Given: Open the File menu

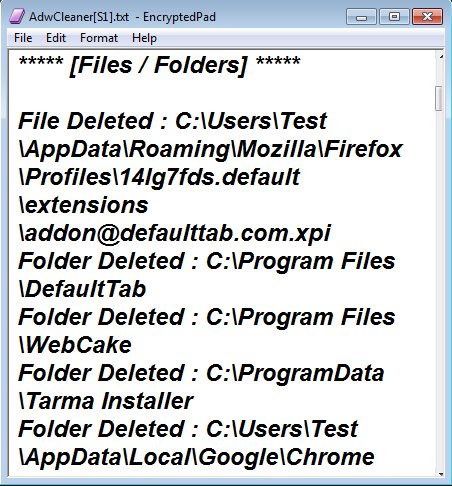Looking at the screenshot, I should (x=23, y=38).
